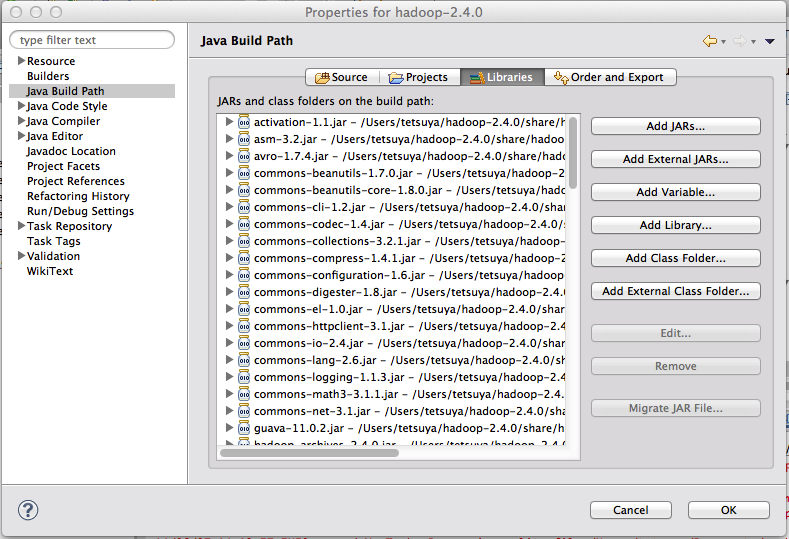Expand the Java Editor node
789x539 pixels.
coord(21,136)
